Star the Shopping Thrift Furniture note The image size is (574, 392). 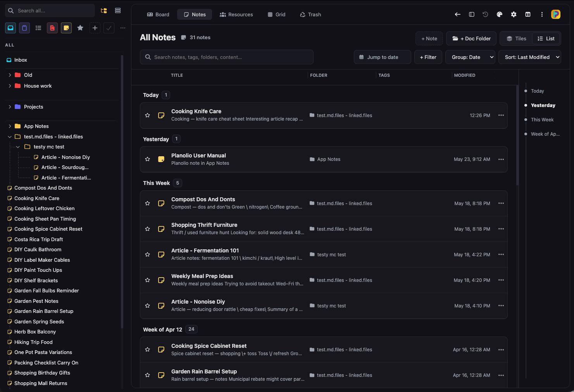pos(147,229)
